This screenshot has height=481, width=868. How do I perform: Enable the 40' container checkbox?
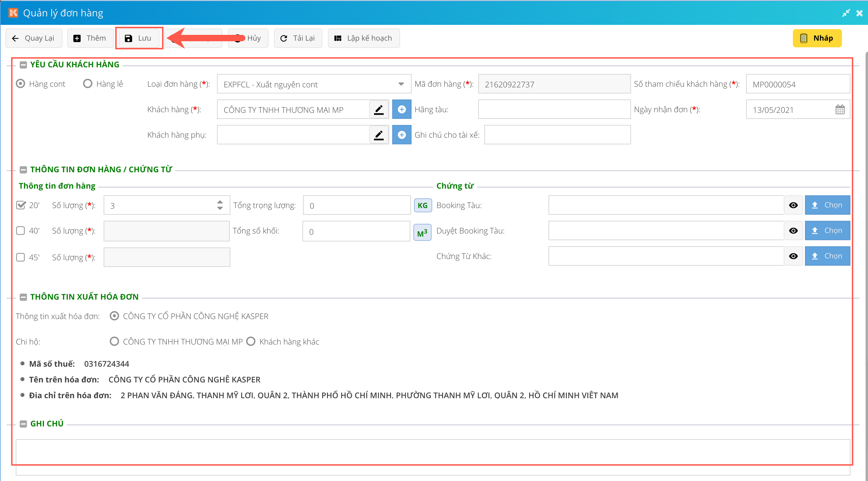tap(21, 230)
